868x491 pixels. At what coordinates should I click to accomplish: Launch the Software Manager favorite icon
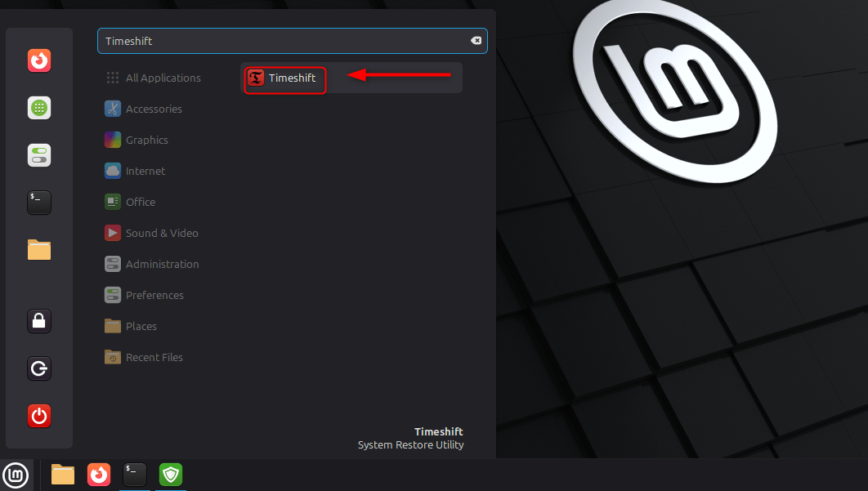click(39, 108)
